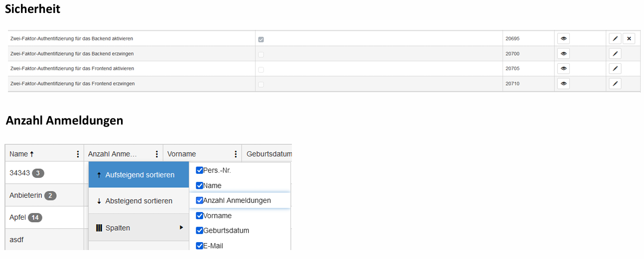Screen dimensions: 644x259
Task: Expand the Spalten submenu
Action: click(138, 228)
